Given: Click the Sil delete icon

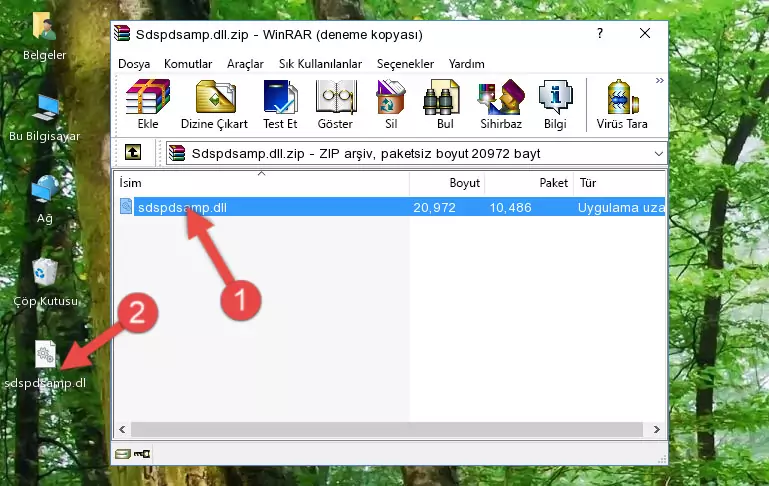Looking at the screenshot, I should click(x=391, y=104).
